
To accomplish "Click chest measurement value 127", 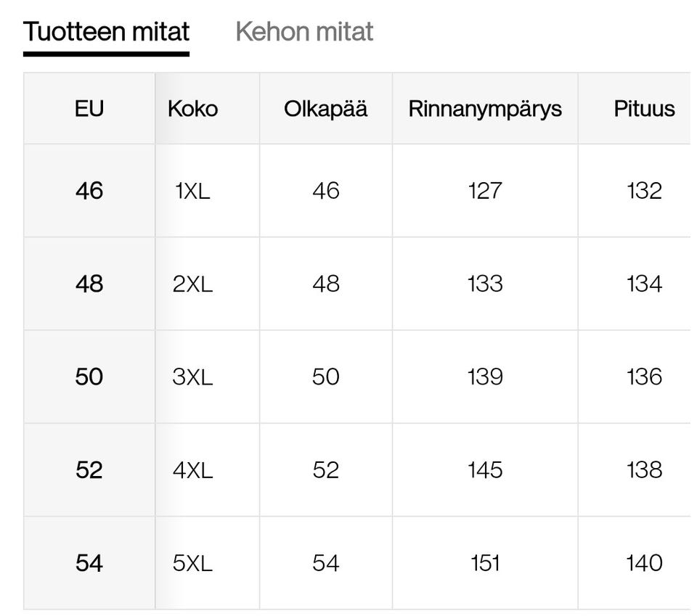I will pyautogui.click(x=485, y=191).
